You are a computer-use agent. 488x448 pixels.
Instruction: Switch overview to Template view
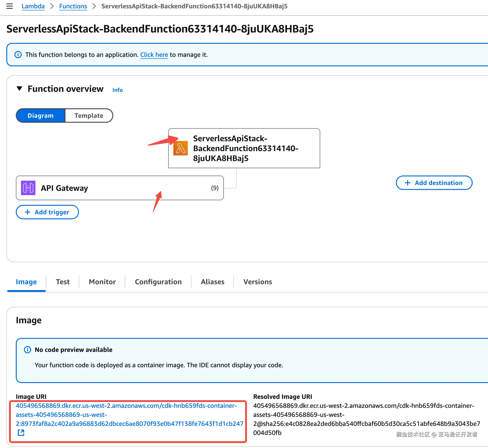[89, 116]
